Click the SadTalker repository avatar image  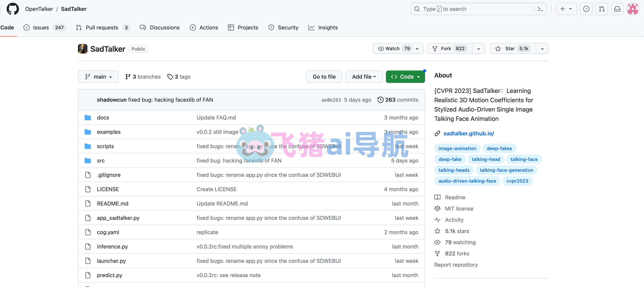pos(82,49)
